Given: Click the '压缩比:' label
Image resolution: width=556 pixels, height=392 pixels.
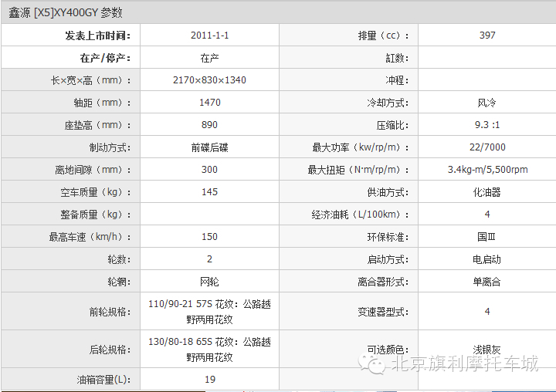Looking at the screenshot, I should click(x=392, y=125).
